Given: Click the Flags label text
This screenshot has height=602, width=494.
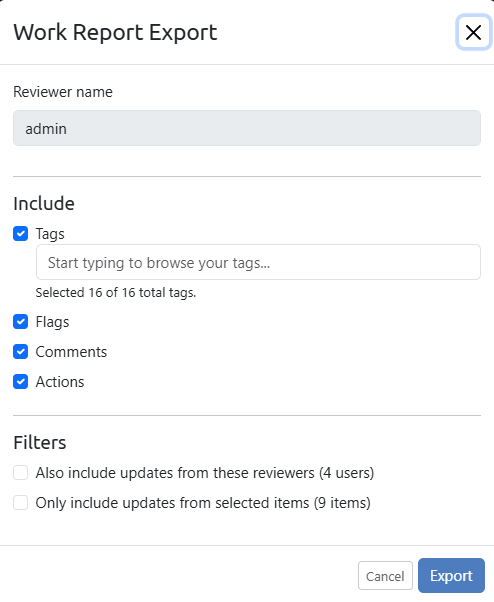Looking at the screenshot, I should tap(53, 322).
